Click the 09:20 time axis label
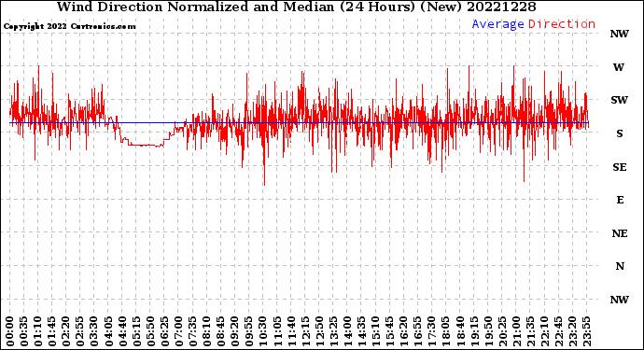 [x=235, y=331]
